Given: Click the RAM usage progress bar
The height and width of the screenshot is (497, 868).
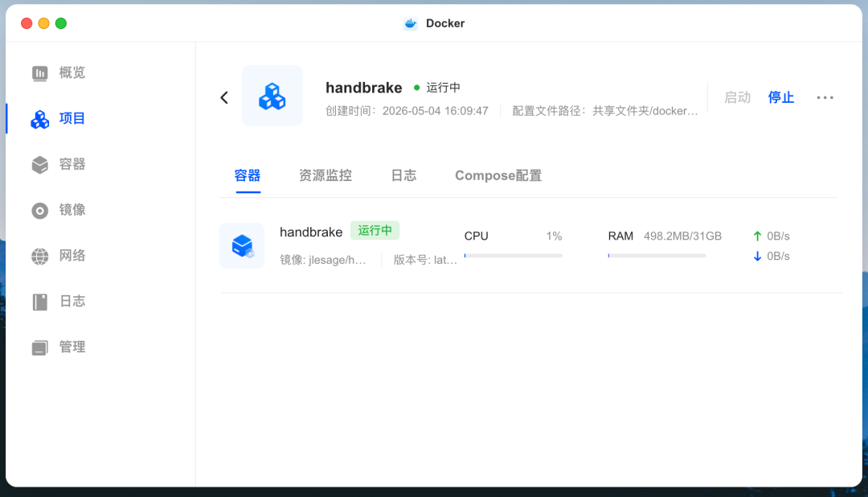Looking at the screenshot, I should 657,256.
